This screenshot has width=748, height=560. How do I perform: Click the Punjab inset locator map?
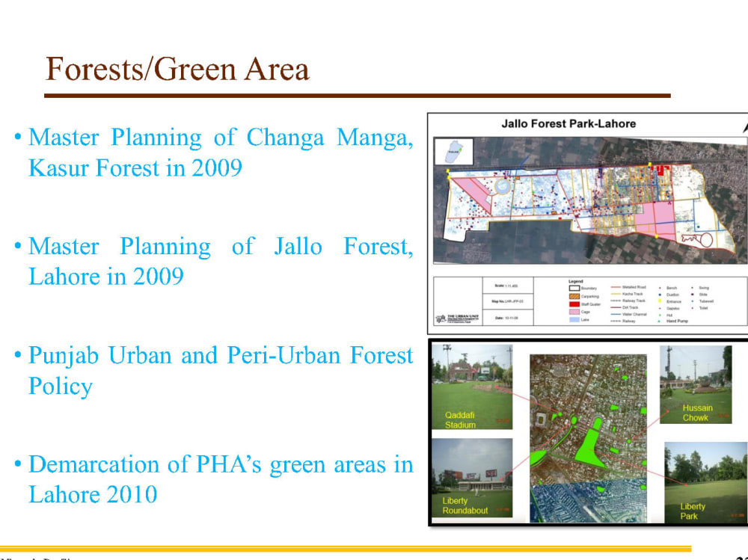(454, 152)
